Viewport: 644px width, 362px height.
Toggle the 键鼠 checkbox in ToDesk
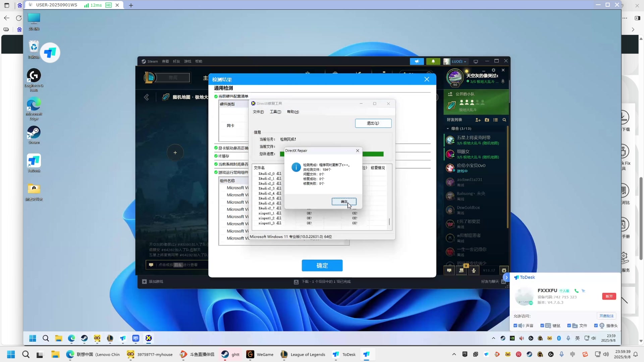pos(542,325)
